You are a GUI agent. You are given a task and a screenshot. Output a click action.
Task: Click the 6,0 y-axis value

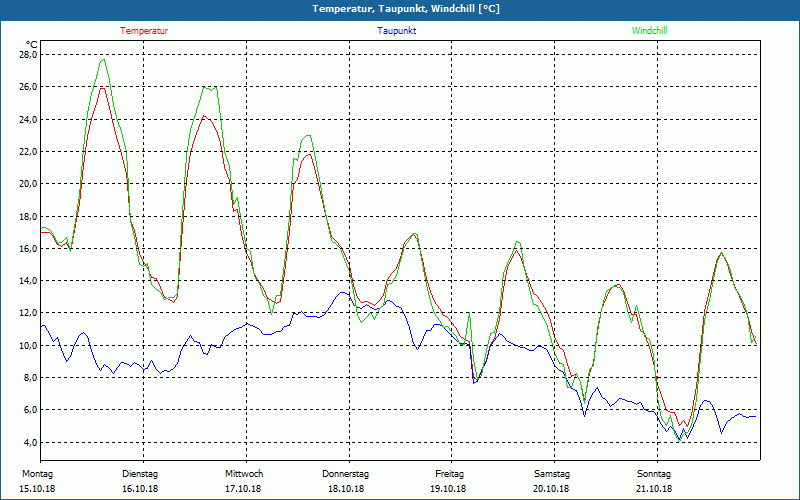pos(31,410)
